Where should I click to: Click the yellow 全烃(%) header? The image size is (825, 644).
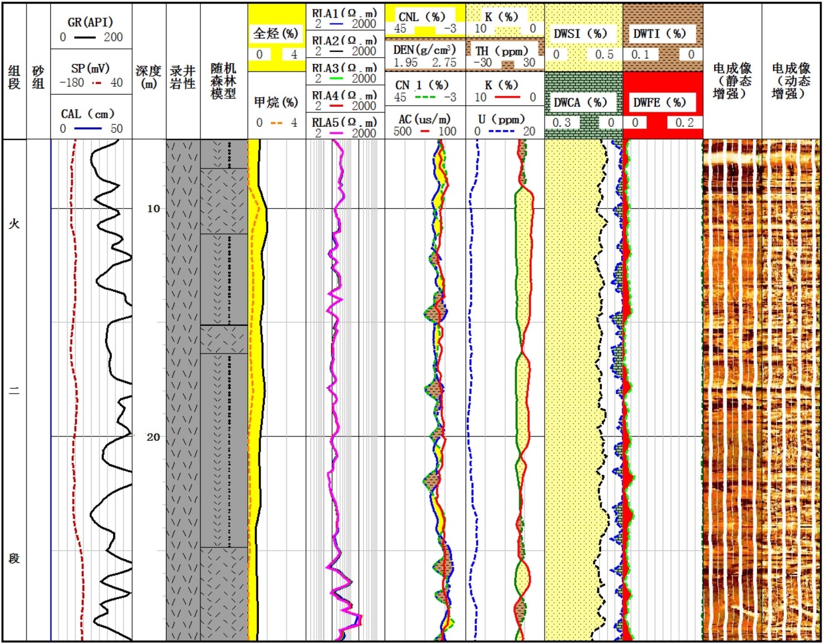click(x=276, y=34)
